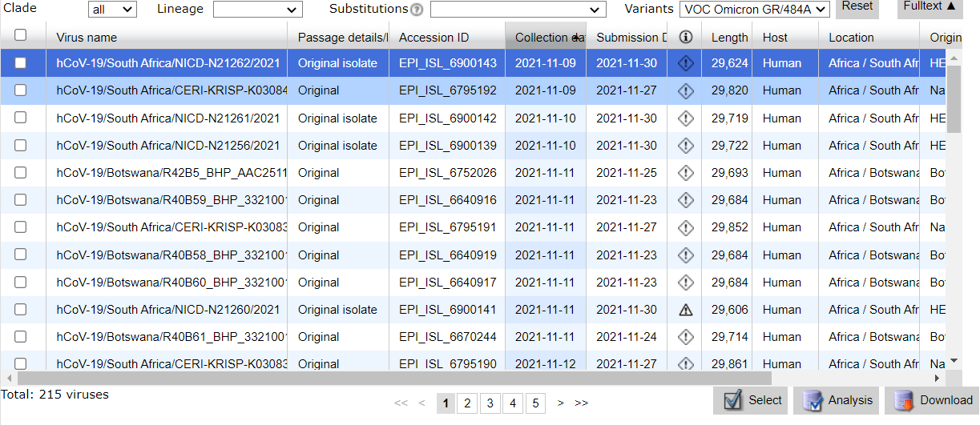Open the Substitutions combo box
Viewport: 980px width, 425px height.
(518, 10)
